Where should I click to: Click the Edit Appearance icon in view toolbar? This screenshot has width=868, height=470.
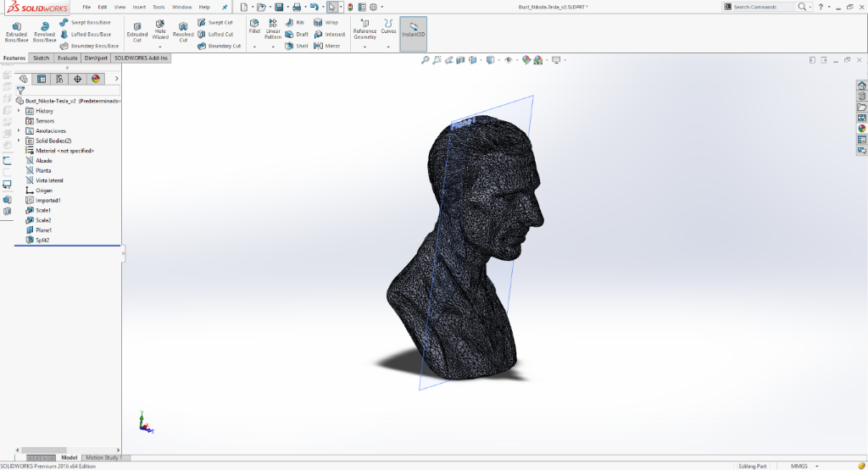tap(526, 60)
